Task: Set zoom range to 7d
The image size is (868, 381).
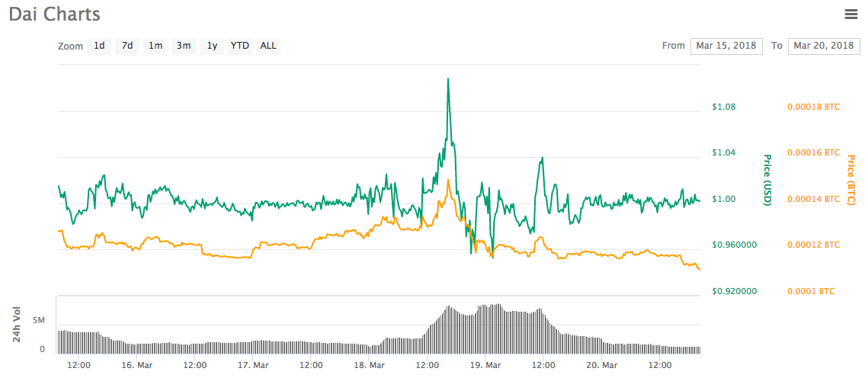Action: pos(127,46)
